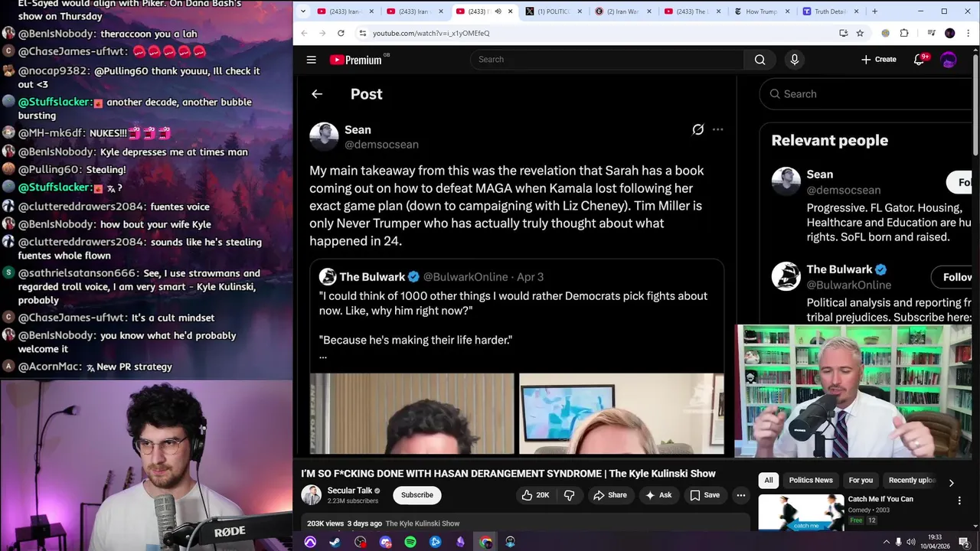980x551 pixels.
Task: Open @demsocsean handle on the post
Action: [x=381, y=145]
